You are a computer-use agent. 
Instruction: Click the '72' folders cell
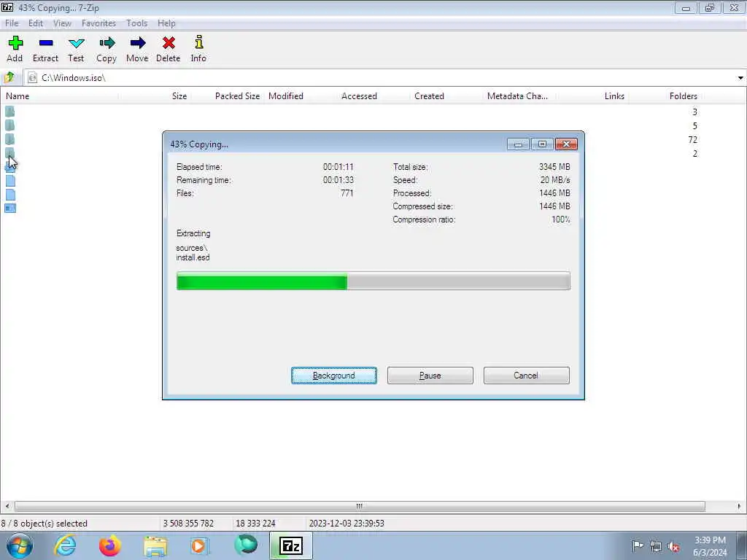pos(693,139)
